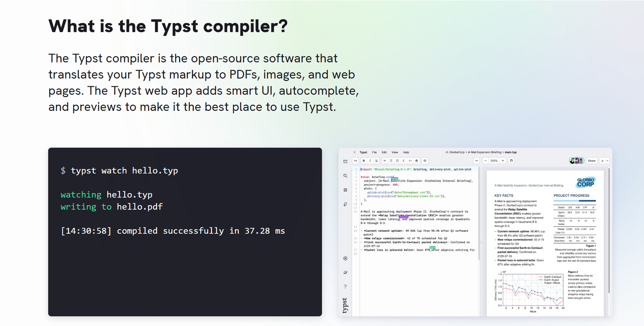
Task: Click 'watching hello.typ' terminal line
Action: 107,194
